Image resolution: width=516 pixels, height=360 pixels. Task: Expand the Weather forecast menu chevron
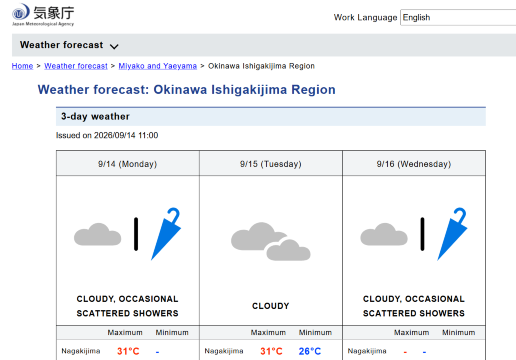click(114, 46)
